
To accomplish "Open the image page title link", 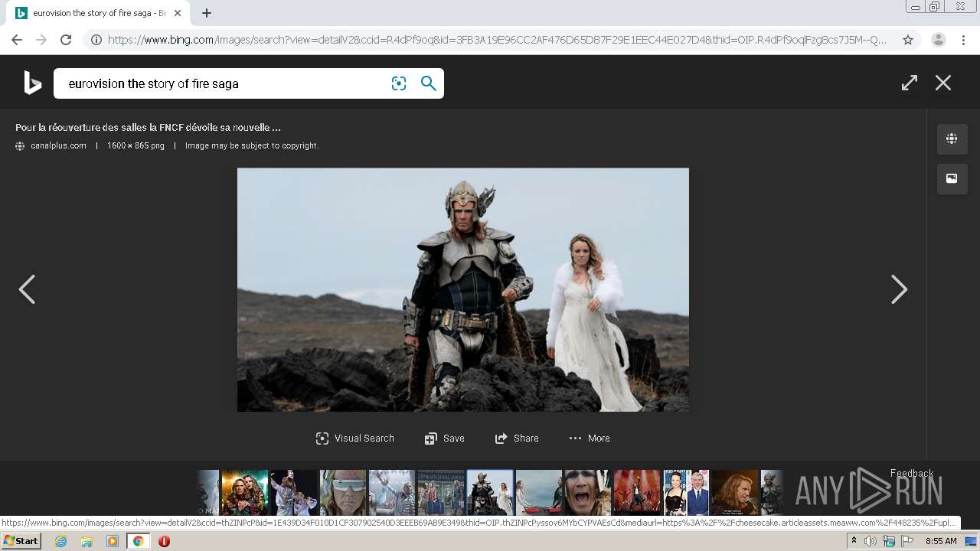I will [148, 128].
